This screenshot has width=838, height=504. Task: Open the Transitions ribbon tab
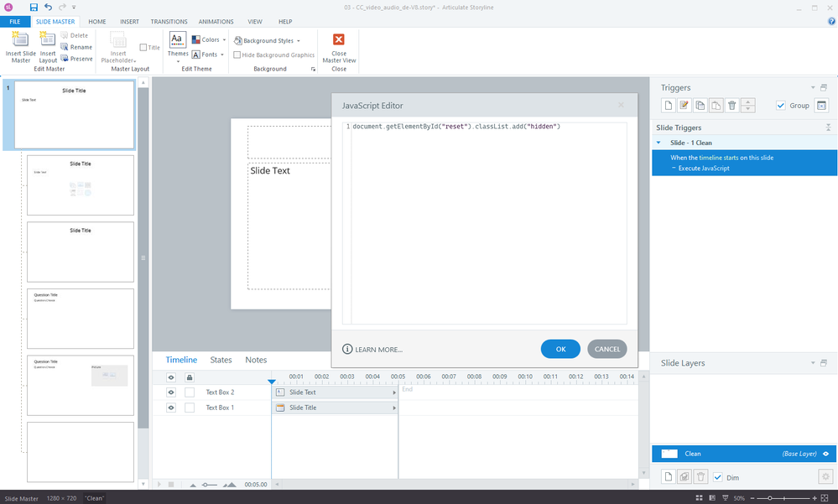pyautogui.click(x=169, y=21)
